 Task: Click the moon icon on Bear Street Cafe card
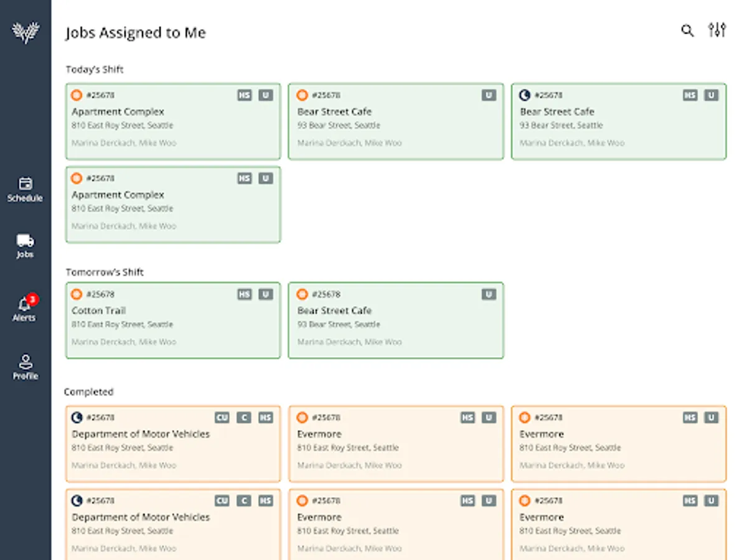click(x=525, y=95)
